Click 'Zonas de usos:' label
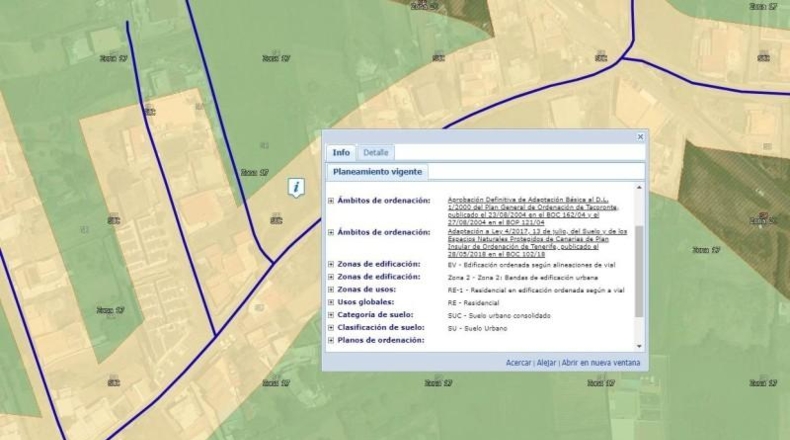The height and width of the screenshot is (440, 790). [x=366, y=289]
